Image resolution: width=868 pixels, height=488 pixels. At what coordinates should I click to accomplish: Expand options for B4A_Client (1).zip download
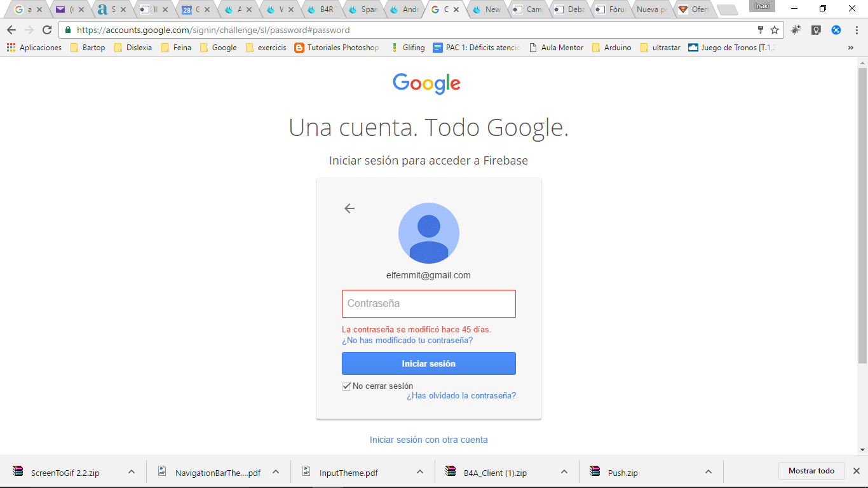(564, 471)
